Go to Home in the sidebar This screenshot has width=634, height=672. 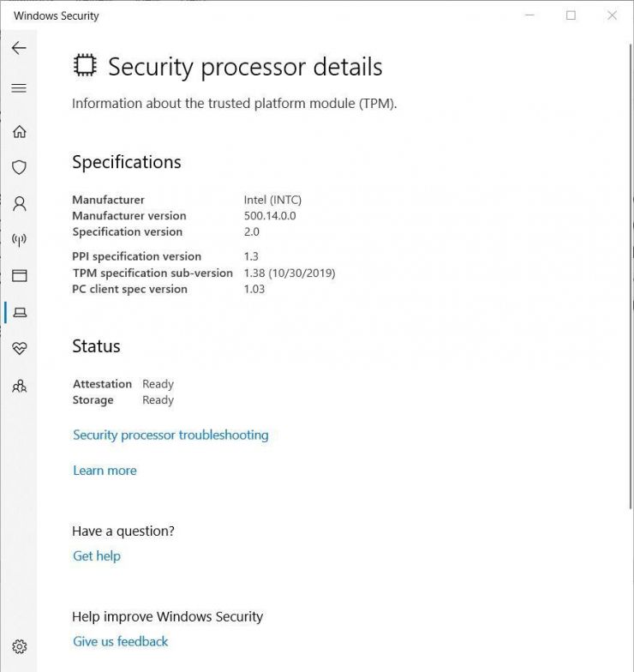click(19, 131)
